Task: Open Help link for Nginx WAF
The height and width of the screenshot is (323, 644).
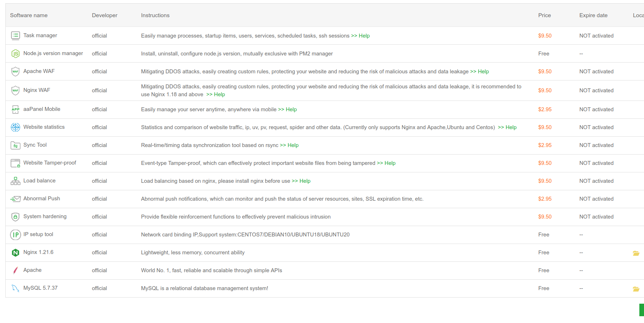Action: 216,94
